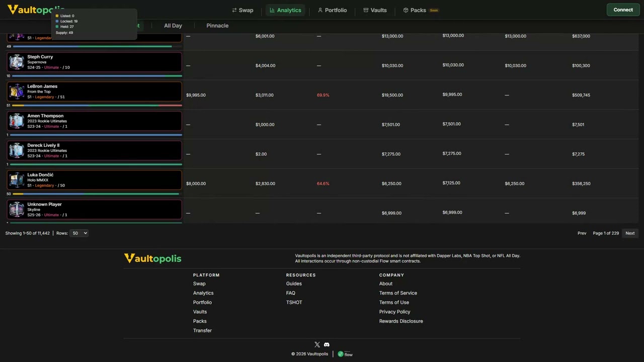The width and height of the screenshot is (644, 362).
Task: Open the Steph Curry Supernova card
Action: pyautogui.click(x=94, y=62)
